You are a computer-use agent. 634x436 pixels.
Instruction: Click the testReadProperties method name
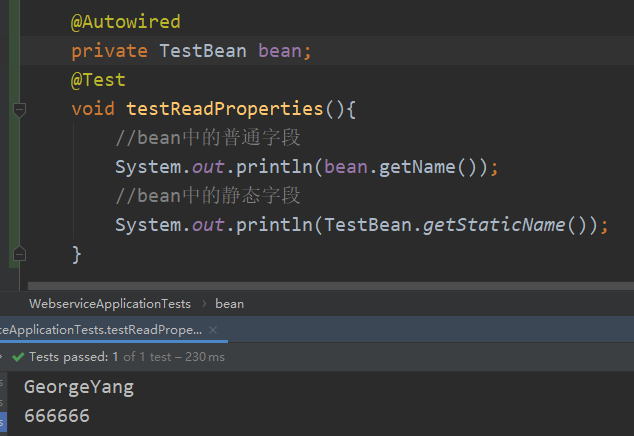pyautogui.click(x=225, y=109)
